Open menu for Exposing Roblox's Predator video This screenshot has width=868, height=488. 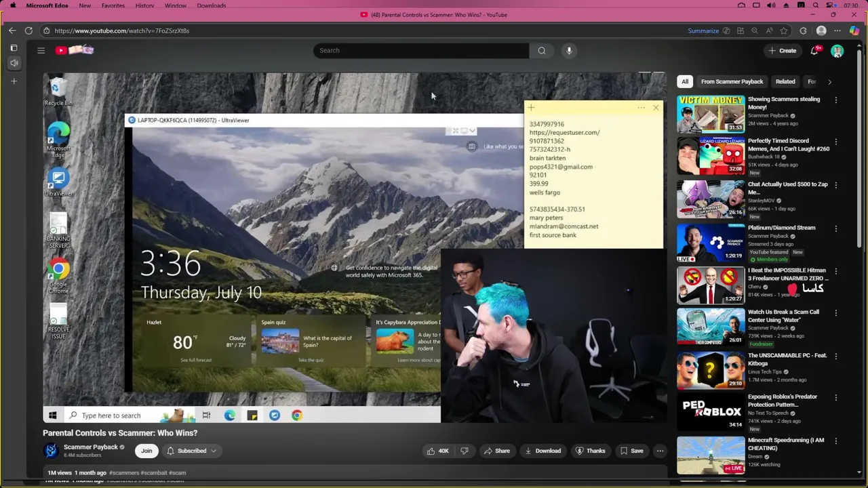pyautogui.click(x=835, y=398)
